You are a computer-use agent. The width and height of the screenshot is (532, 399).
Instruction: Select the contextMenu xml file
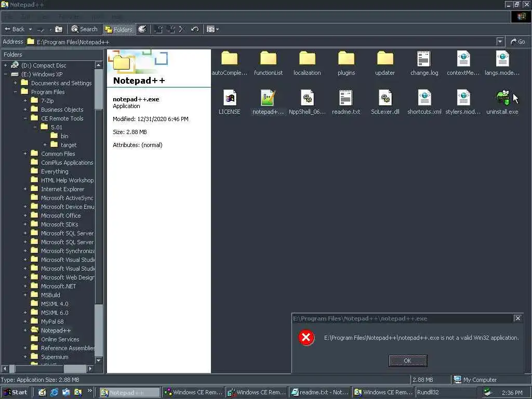(463, 63)
